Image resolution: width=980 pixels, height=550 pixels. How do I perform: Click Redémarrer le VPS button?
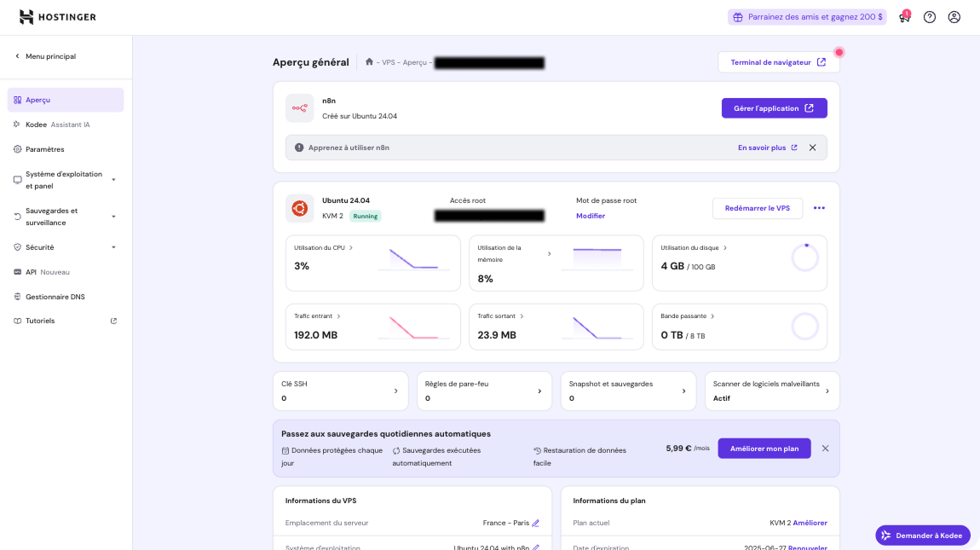coord(757,208)
